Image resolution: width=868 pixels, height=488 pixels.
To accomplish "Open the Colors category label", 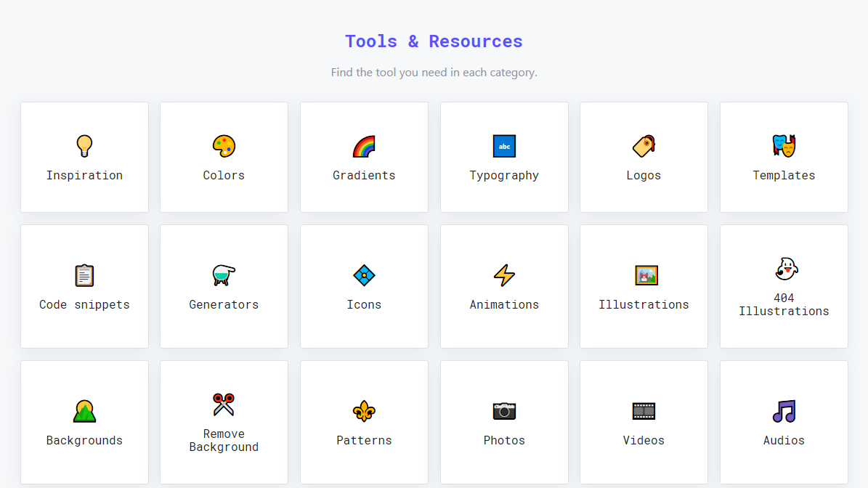I will (x=224, y=176).
